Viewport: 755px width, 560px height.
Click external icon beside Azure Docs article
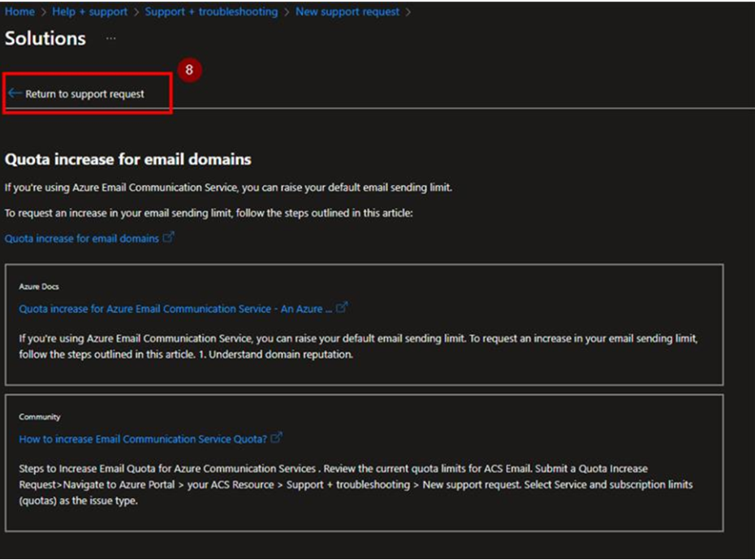[x=342, y=308]
